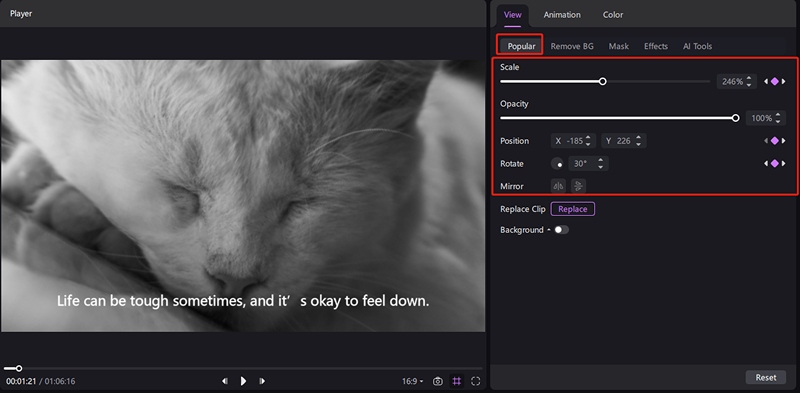Go to next Rotate keyframe

784,163
